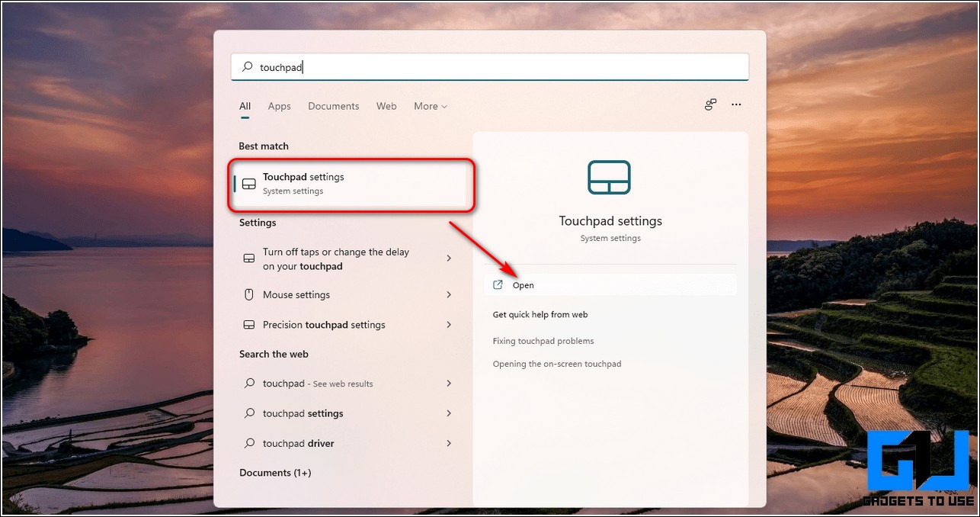The height and width of the screenshot is (517, 980).
Task: Switch to the Documents tab
Action: (333, 107)
